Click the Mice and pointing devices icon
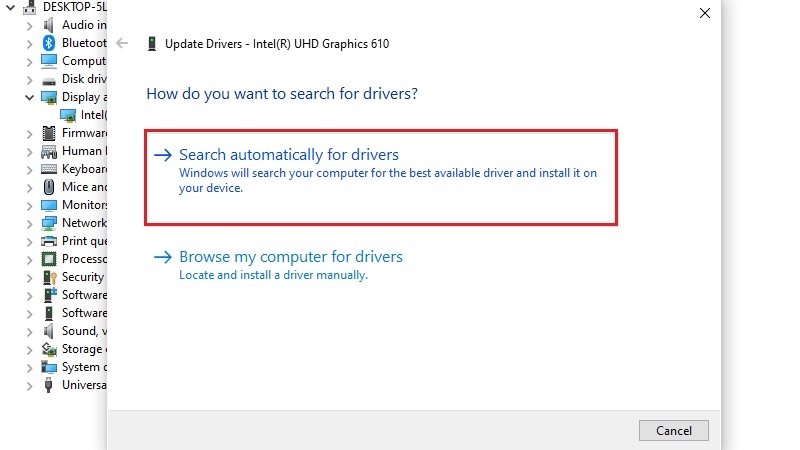Screen dimensions: 800x450 point(49,187)
